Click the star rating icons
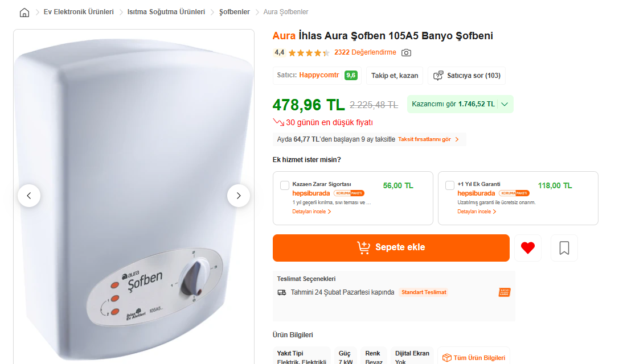This screenshot has height=364, width=619. click(x=309, y=53)
